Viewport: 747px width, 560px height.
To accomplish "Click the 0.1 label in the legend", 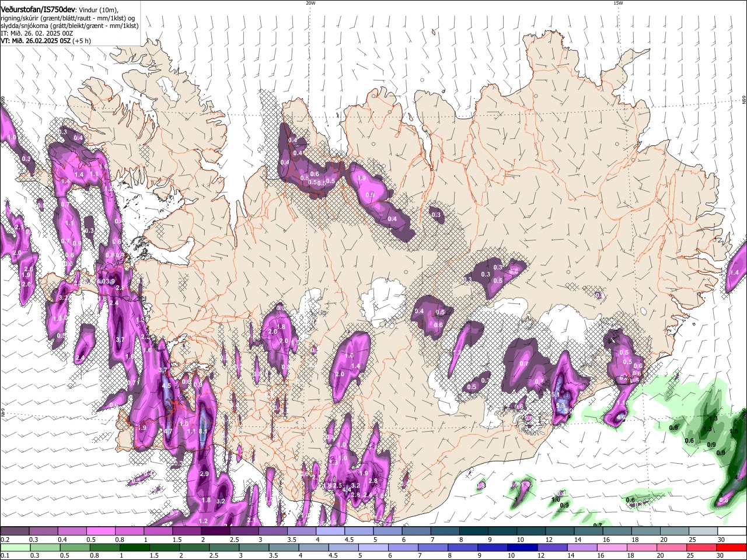I will (5, 555).
